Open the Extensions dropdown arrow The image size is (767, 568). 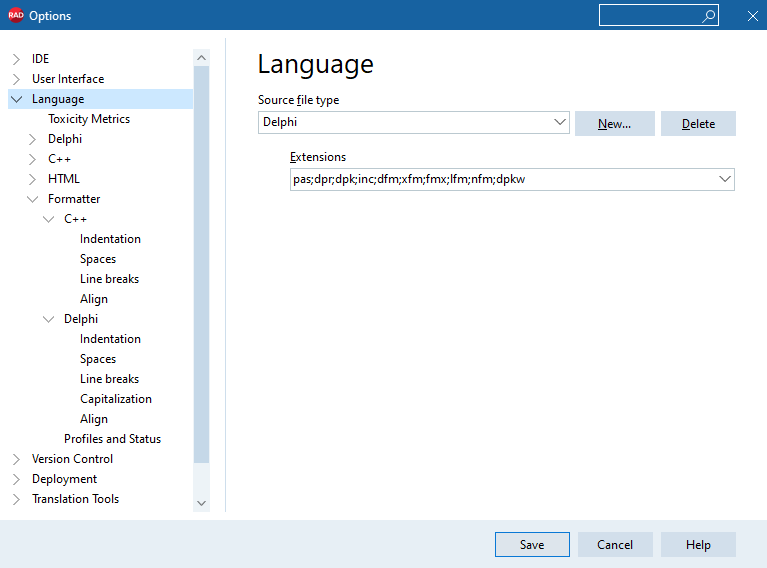tap(724, 179)
